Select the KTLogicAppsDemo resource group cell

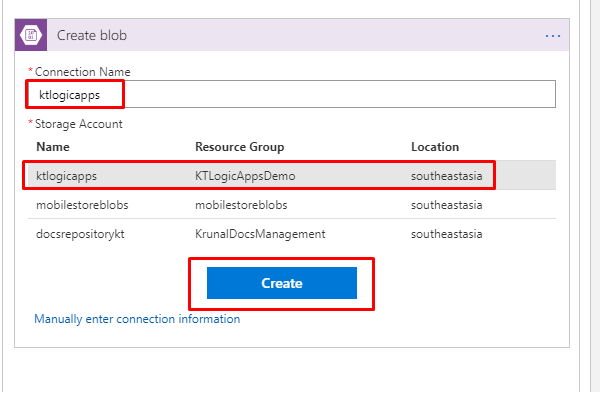245,176
